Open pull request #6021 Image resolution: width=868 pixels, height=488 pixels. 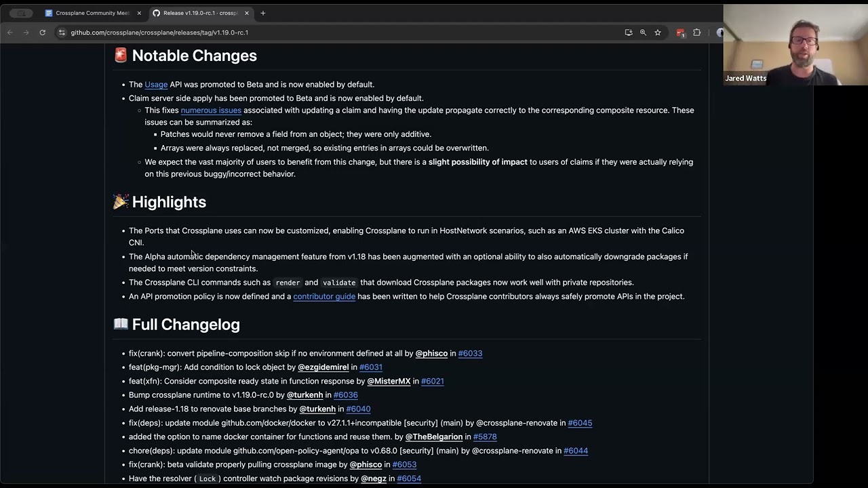[x=432, y=382]
